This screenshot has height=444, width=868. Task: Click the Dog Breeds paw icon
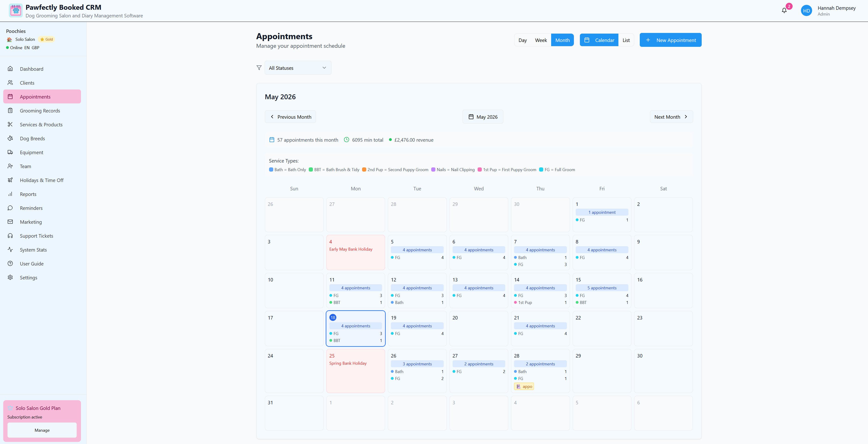click(10, 138)
